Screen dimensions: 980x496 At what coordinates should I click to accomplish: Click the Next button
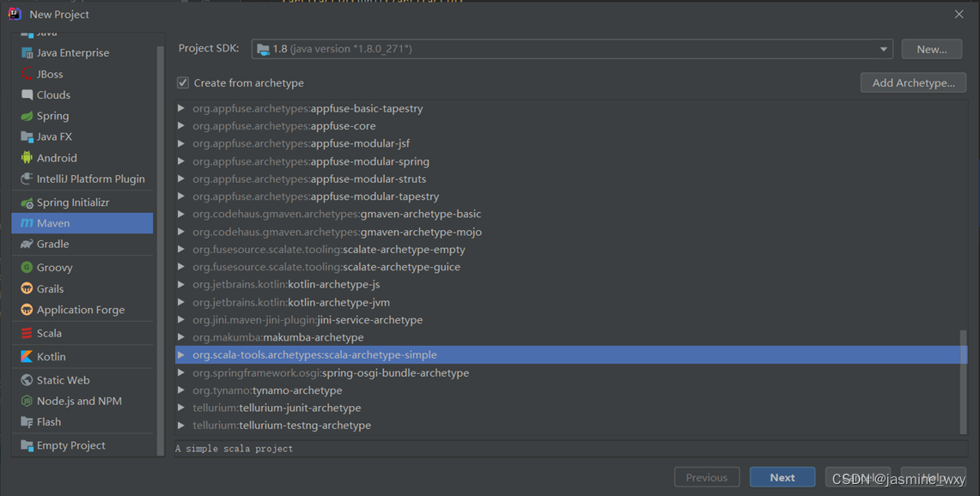(x=782, y=477)
